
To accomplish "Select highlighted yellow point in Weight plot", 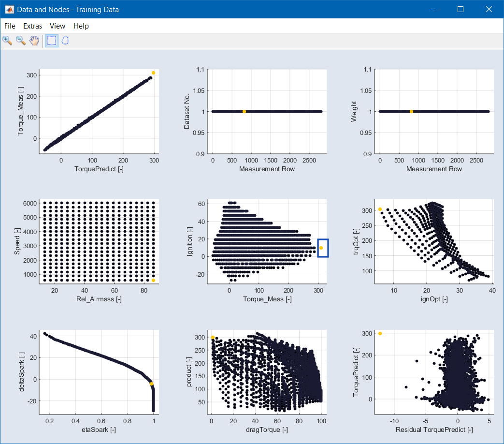I will pos(411,112).
